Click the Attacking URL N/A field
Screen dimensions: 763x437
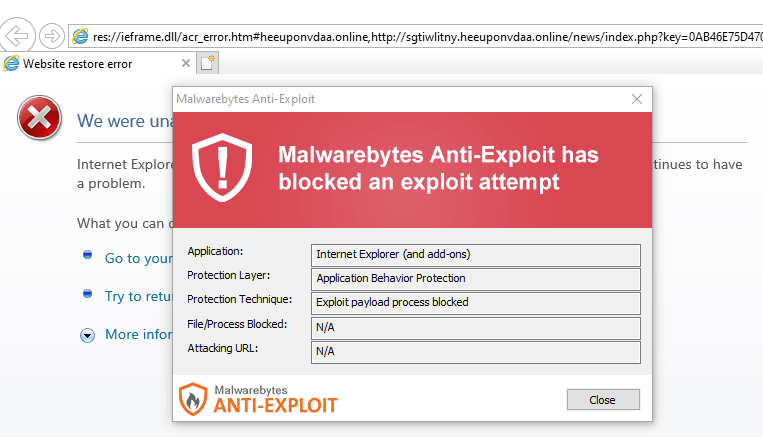click(476, 352)
